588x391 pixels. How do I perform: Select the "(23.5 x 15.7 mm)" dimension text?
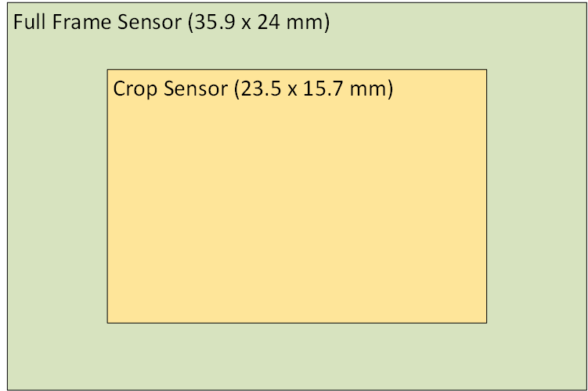(x=313, y=88)
